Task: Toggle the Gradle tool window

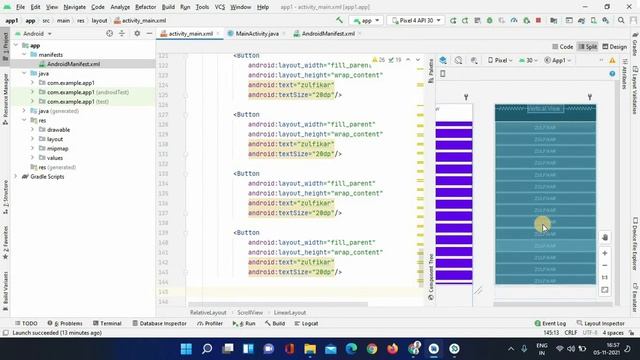Action: pyautogui.click(x=635, y=44)
